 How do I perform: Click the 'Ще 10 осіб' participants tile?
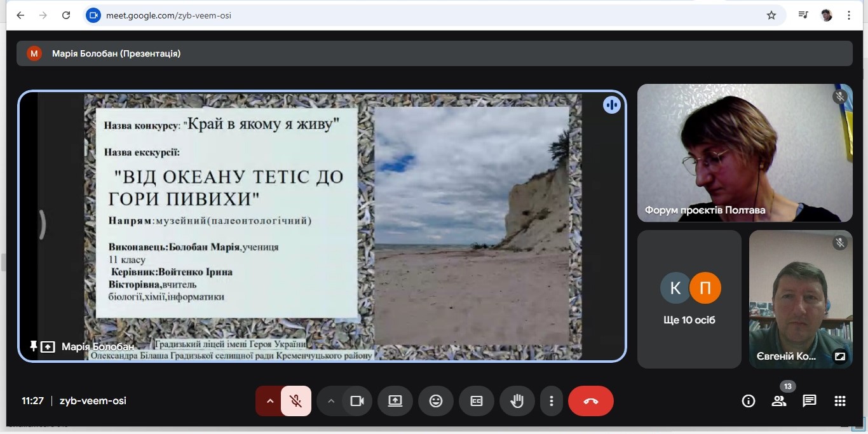tap(689, 299)
